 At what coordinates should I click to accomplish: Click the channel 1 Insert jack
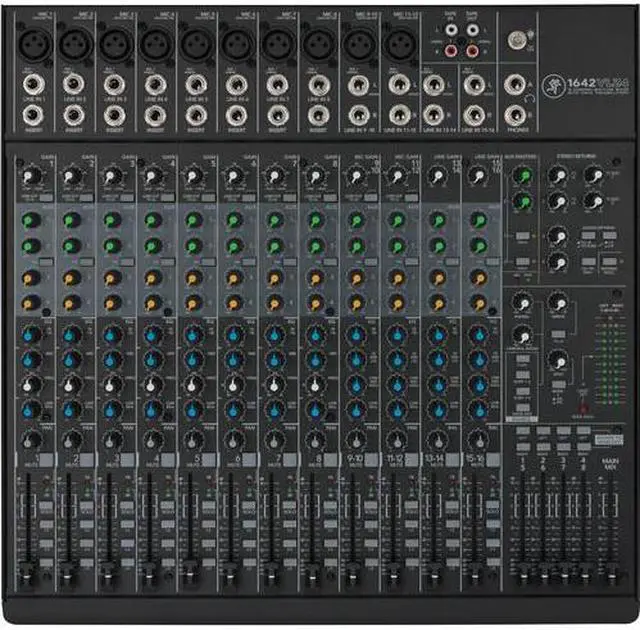pyautogui.click(x=32, y=115)
